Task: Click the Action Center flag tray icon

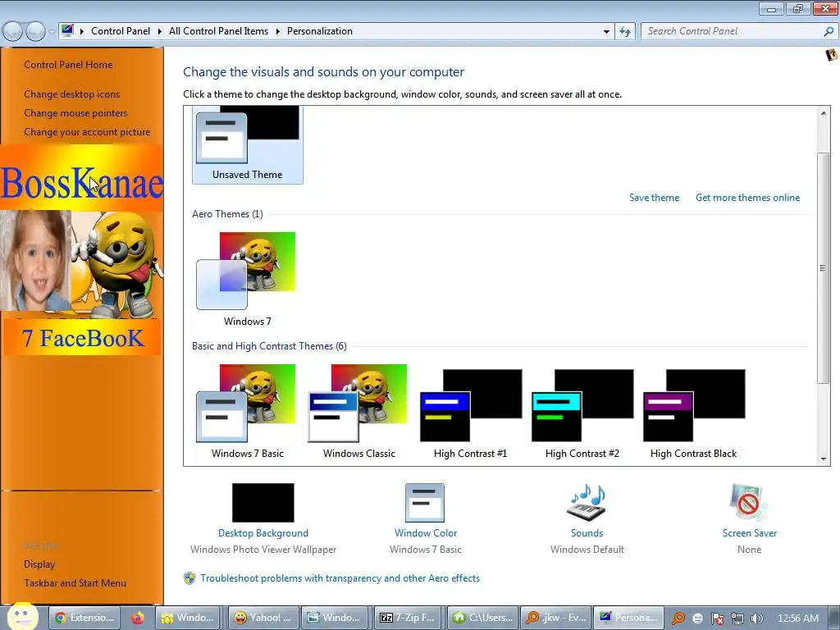Action: (x=717, y=619)
